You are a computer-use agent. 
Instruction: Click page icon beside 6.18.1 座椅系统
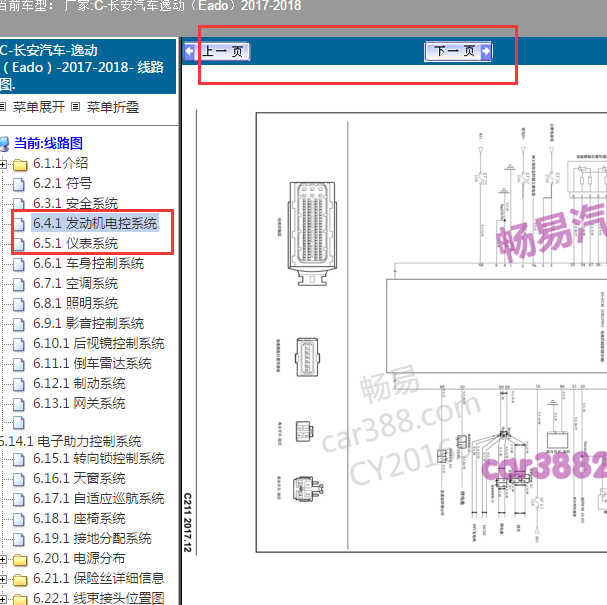point(19,520)
